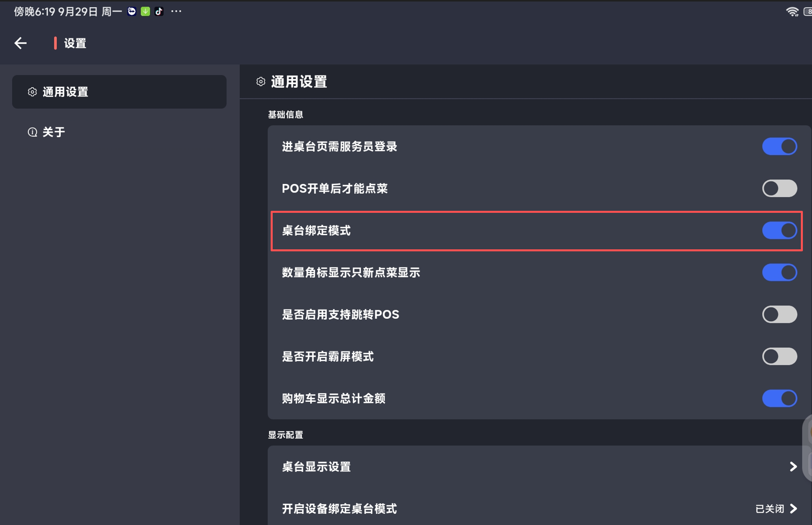This screenshot has height=525, width=812.
Task: Tap the 设置 page title
Action: (x=75, y=44)
